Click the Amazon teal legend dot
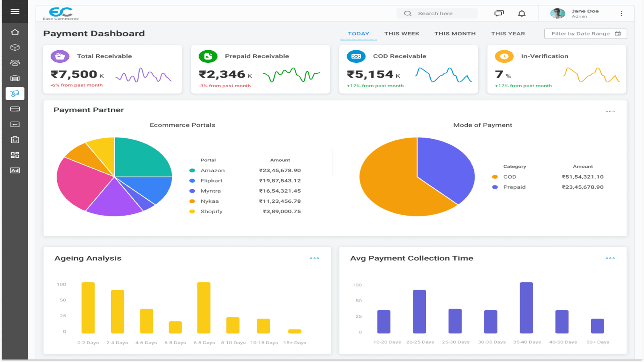The width and height of the screenshot is (644, 362). coord(192,171)
